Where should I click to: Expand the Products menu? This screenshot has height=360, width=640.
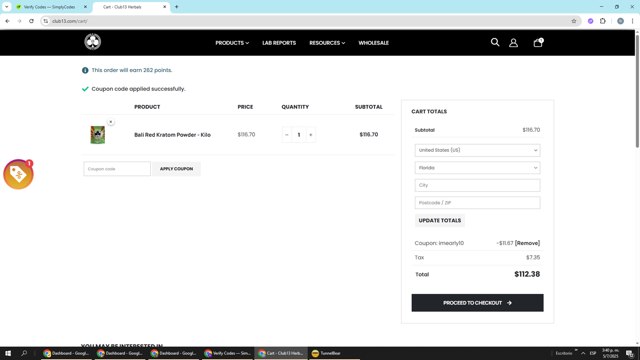click(x=232, y=43)
